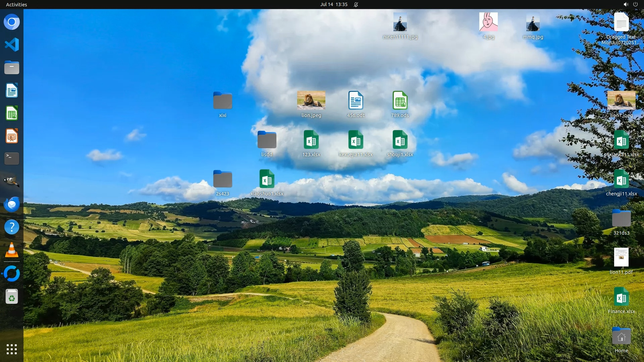Open the date and time menu

point(333,4)
